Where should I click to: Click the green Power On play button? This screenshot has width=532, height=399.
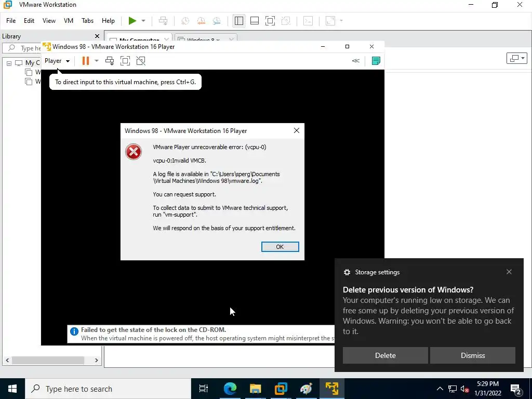(132, 21)
